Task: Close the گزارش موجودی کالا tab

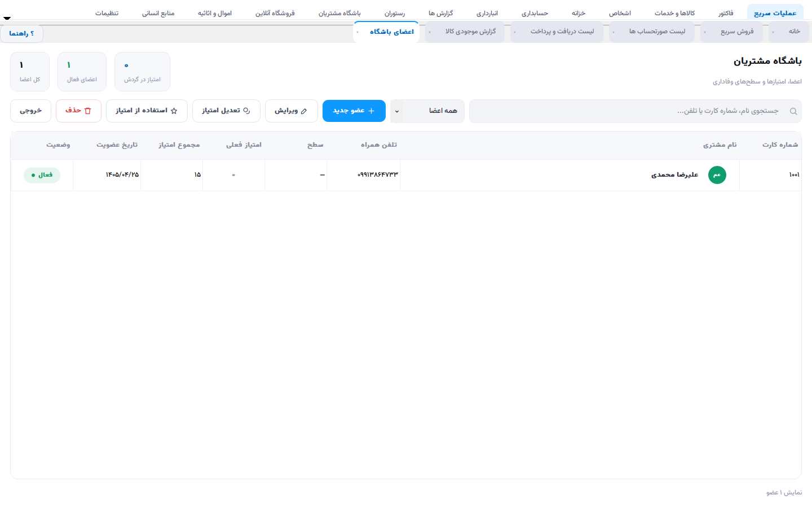Action: pyautogui.click(x=430, y=32)
